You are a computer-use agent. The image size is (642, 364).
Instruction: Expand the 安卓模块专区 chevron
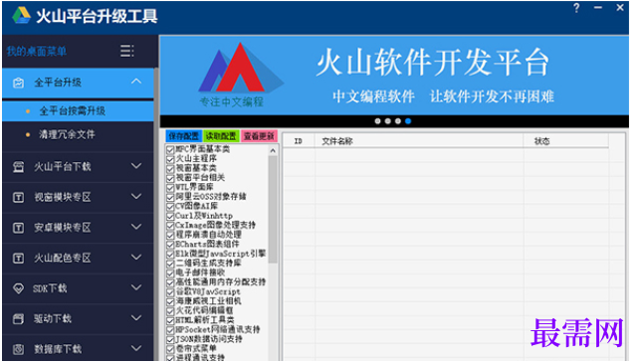tap(136, 227)
